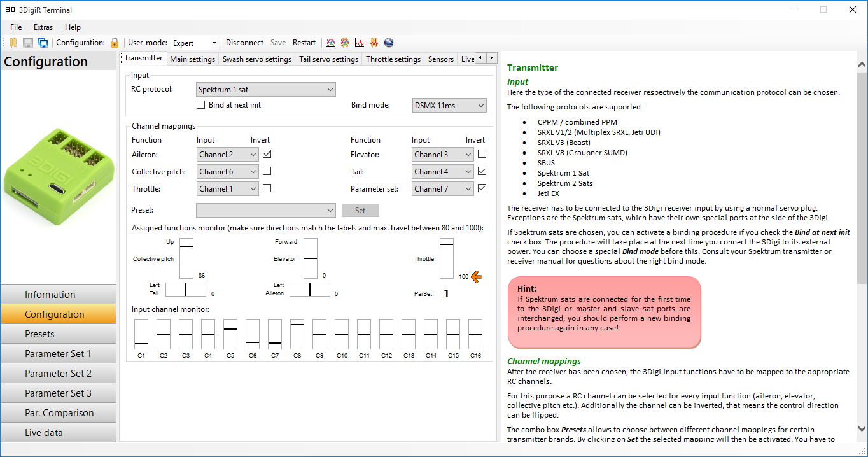Toggle Throttle invert checkbox
The width and height of the screenshot is (868, 457).
point(267,188)
